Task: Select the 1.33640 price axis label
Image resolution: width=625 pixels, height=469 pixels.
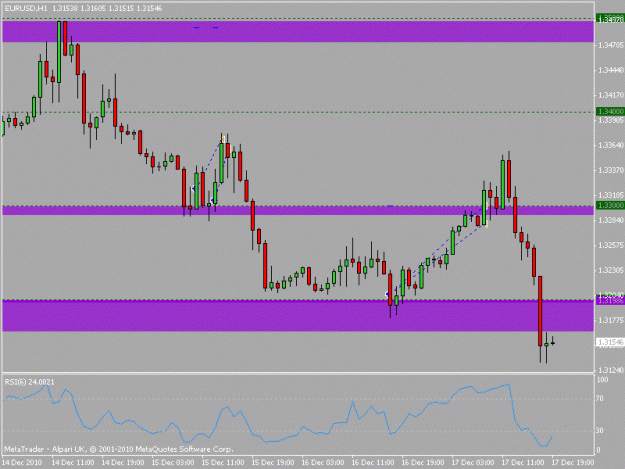Action: (611, 145)
